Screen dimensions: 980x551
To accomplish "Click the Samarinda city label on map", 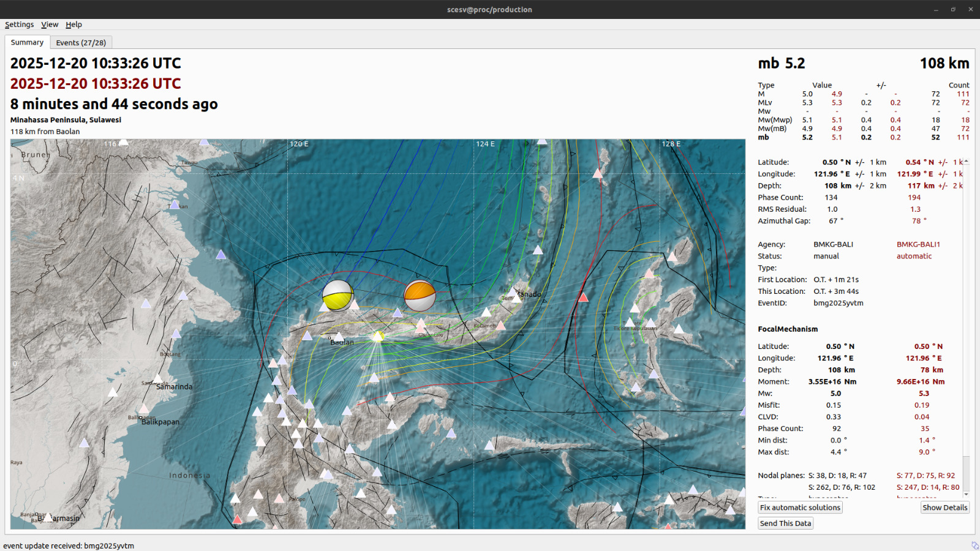I will (x=174, y=387).
